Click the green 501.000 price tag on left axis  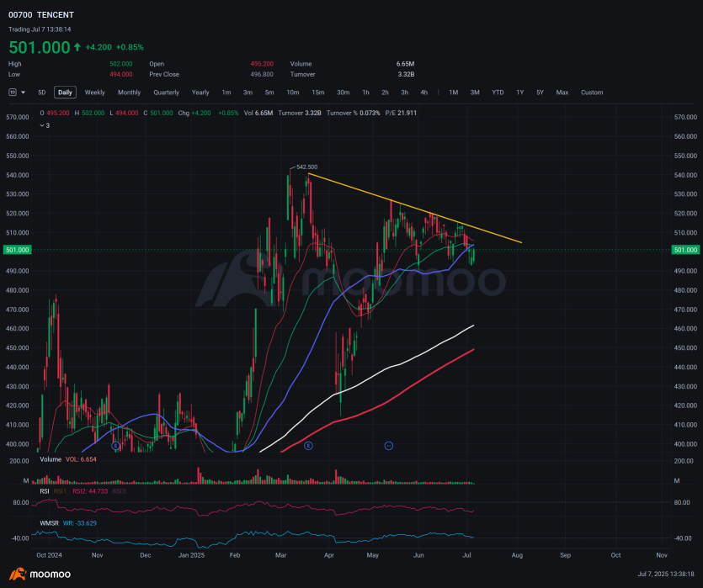17,250
